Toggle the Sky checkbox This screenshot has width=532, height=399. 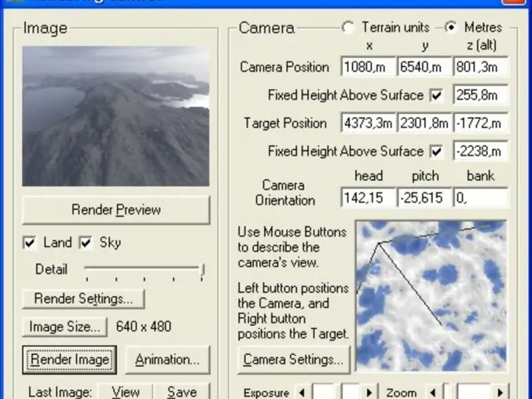point(86,243)
